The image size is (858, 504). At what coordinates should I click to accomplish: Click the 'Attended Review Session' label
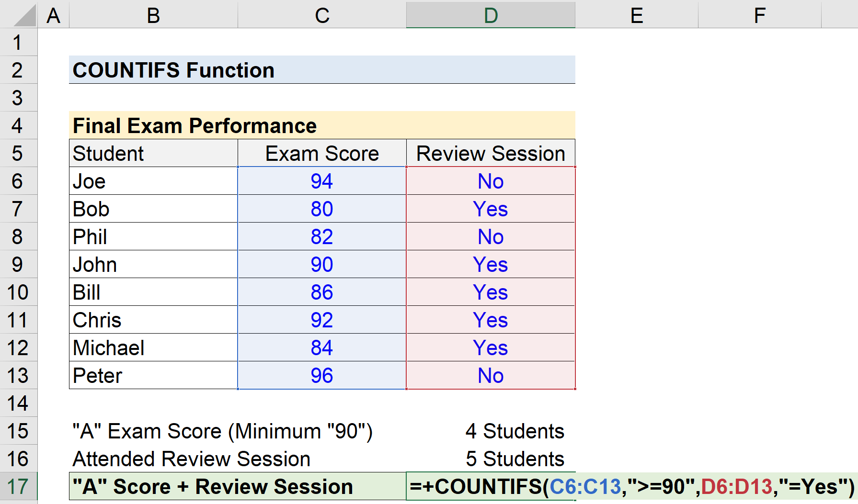coord(191,459)
